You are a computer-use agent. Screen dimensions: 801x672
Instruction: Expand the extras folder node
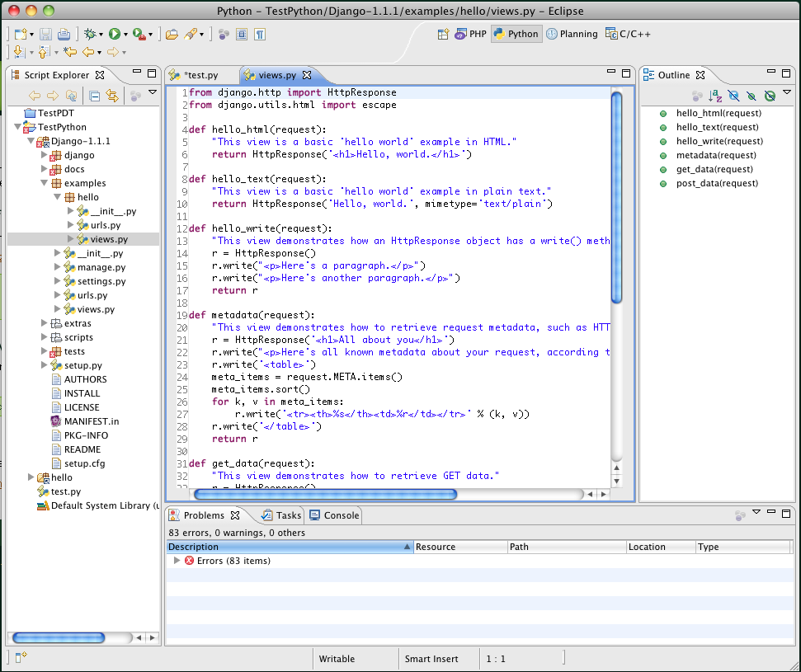pos(44,322)
